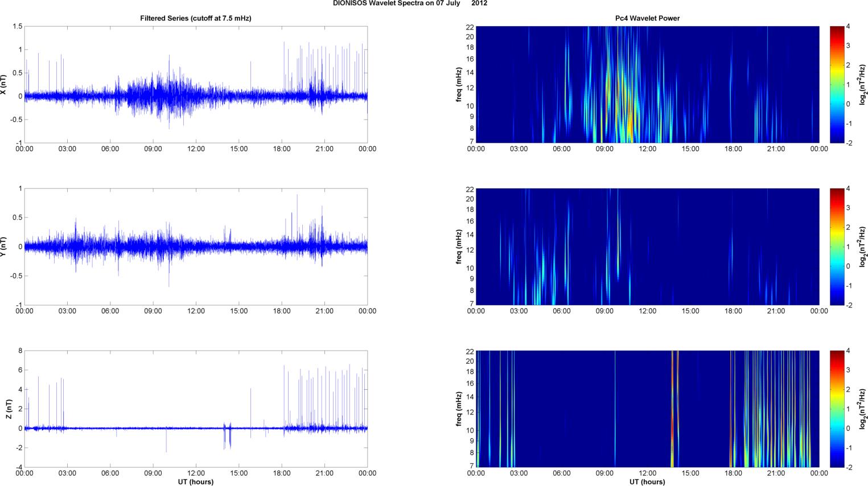Screen dimensions: 868x486
Task: Select the X component filtered time series plot
Action: (196, 85)
